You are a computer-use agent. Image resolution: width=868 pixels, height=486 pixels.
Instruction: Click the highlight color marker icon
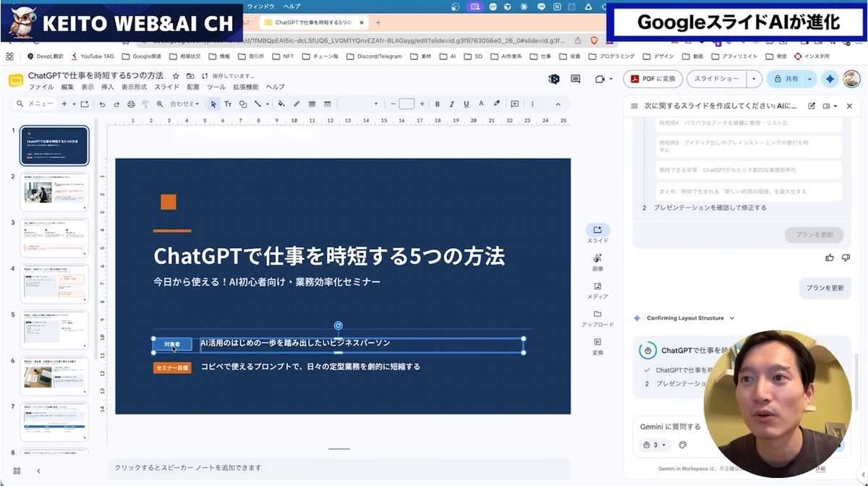[x=496, y=104]
